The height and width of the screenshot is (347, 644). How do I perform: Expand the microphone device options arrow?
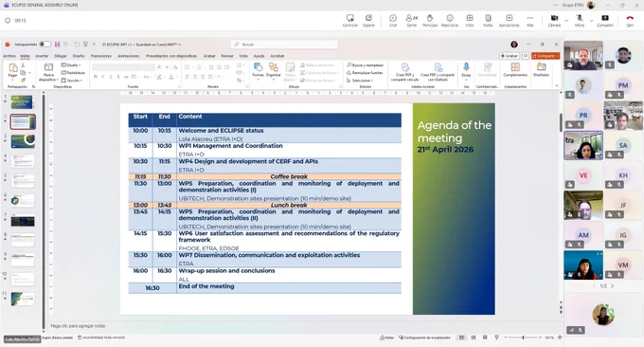[x=591, y=20]
